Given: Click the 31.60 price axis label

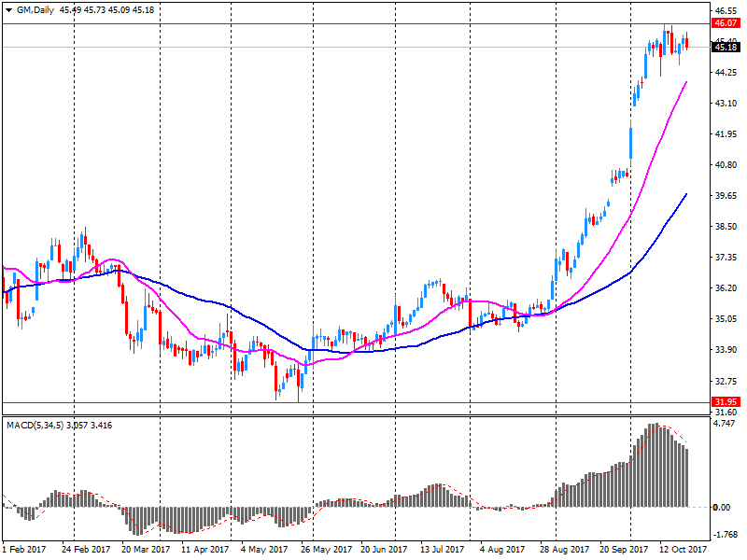Looking at the screenshot, I should (726, 413).
